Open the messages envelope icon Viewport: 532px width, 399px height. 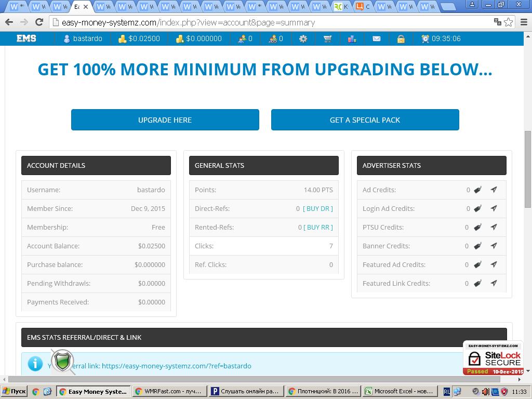377,38
